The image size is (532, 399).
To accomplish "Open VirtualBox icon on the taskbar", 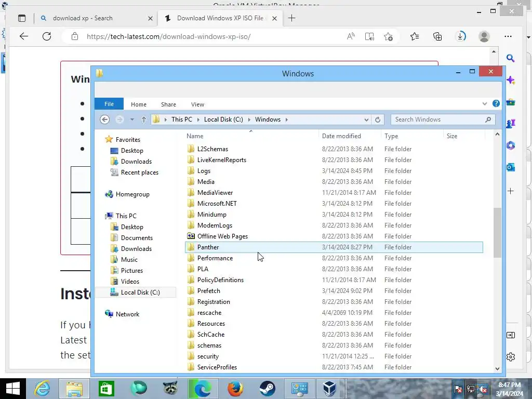I will [329, 389].
